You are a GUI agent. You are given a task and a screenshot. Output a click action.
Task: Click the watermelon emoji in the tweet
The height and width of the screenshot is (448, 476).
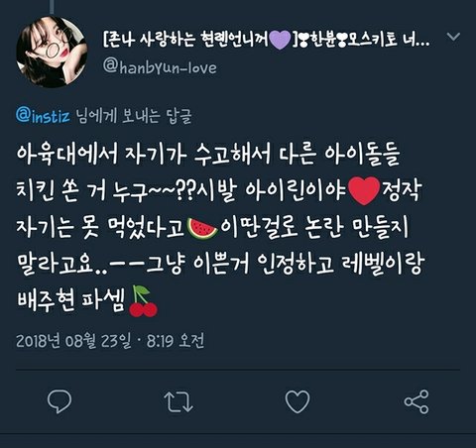(x=202, y=228)
